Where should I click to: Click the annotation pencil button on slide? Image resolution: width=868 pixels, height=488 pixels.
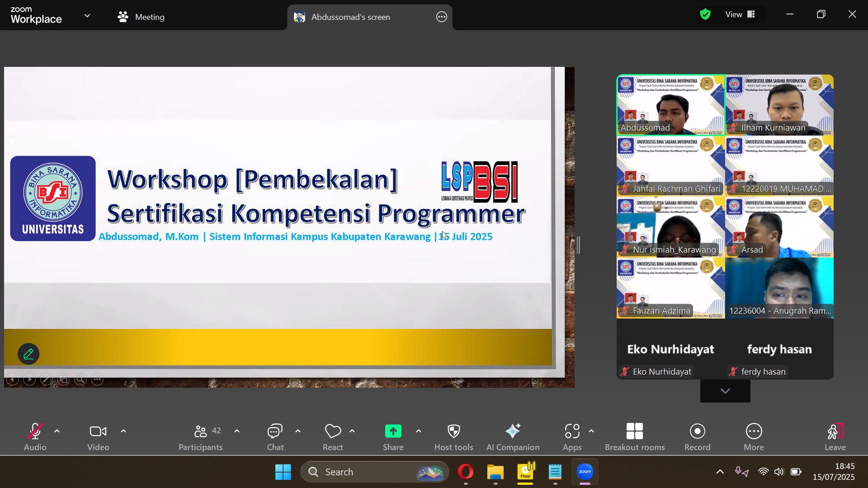point(28,354)
